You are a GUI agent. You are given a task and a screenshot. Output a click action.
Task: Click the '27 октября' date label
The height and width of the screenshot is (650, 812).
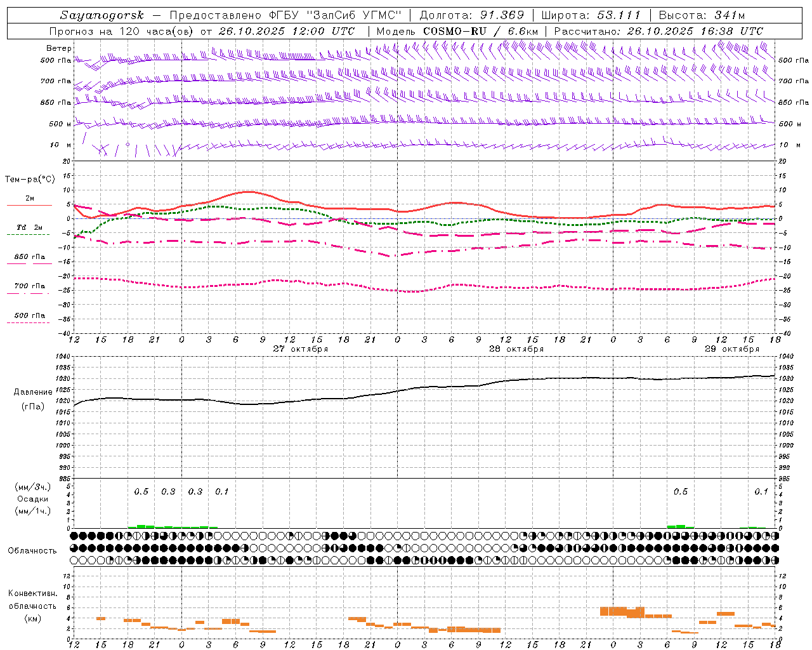tap(301, 349)
